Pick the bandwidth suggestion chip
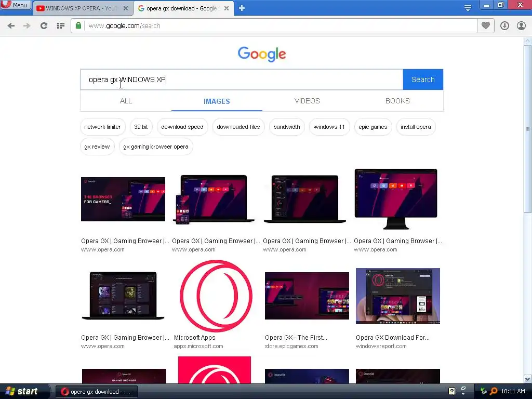The height and width of the screenshot is (399, 532). [x=287, y=127]
